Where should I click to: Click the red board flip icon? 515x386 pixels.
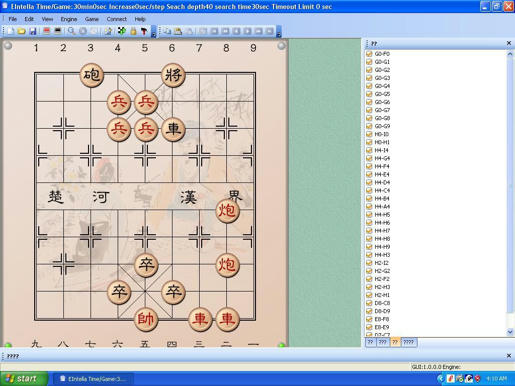coord(47,31)
